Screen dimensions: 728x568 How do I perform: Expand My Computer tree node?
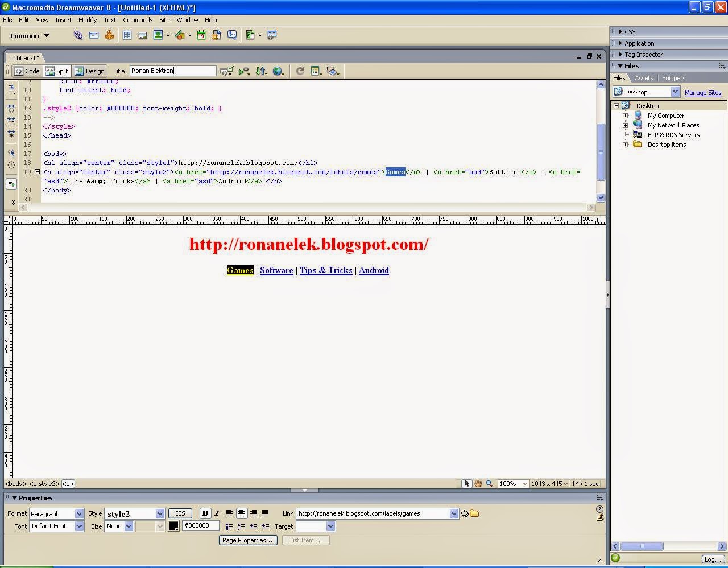point(626,116)
